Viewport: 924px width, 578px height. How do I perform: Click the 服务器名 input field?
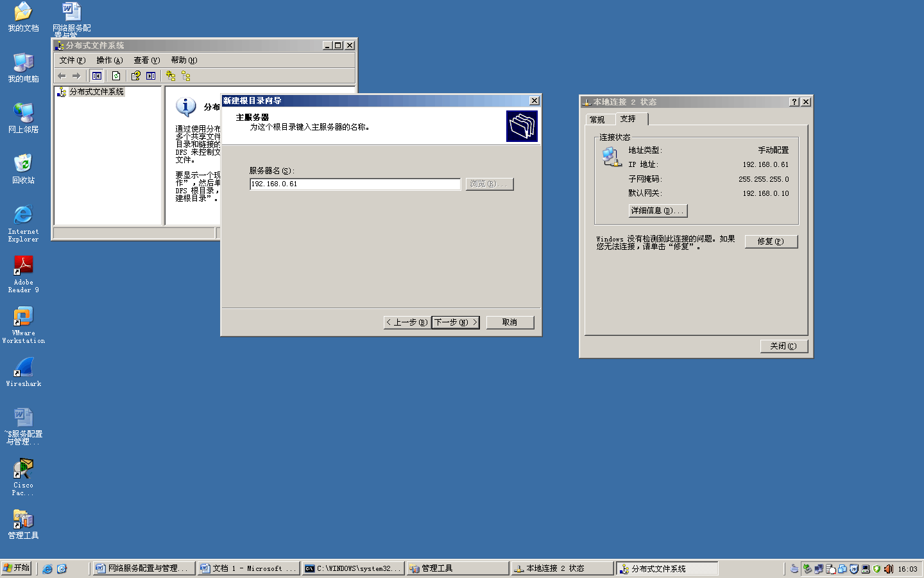coord(355,184)
